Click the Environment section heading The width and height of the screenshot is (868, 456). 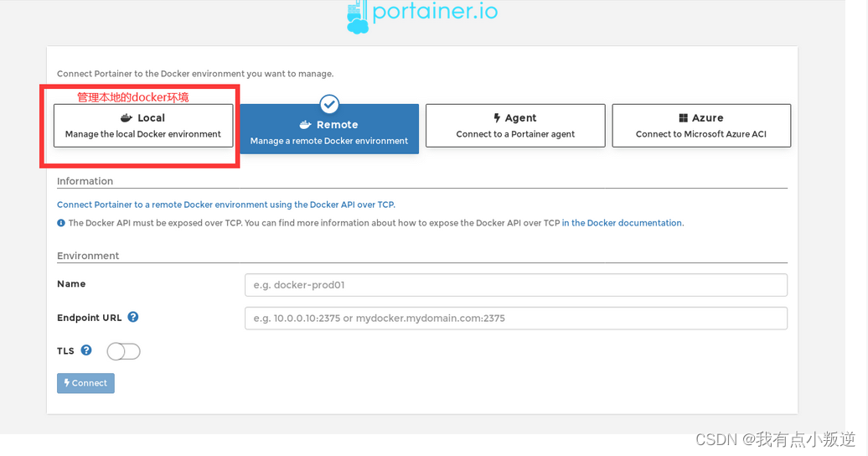click(x=88, y=256)
